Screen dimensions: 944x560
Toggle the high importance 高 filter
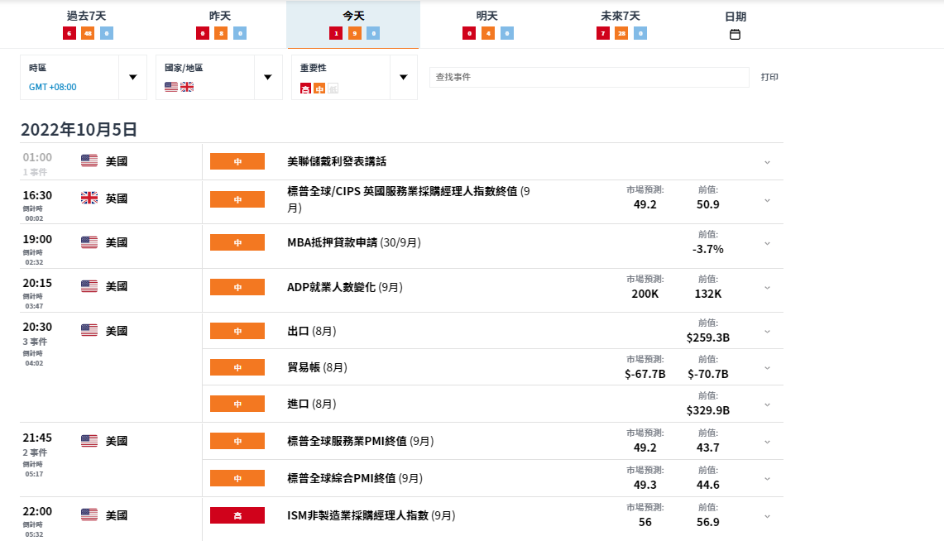306,89
